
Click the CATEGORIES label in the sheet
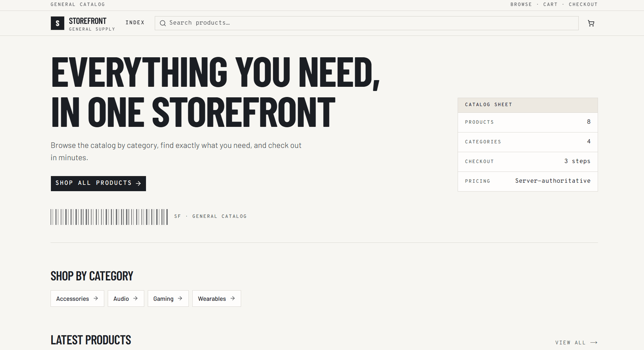pos(483,142)
